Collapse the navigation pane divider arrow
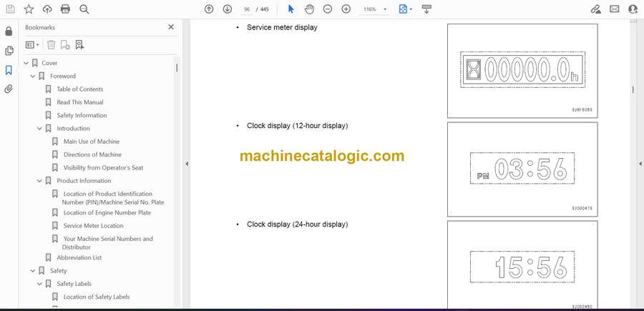 (x=187, y=164)
